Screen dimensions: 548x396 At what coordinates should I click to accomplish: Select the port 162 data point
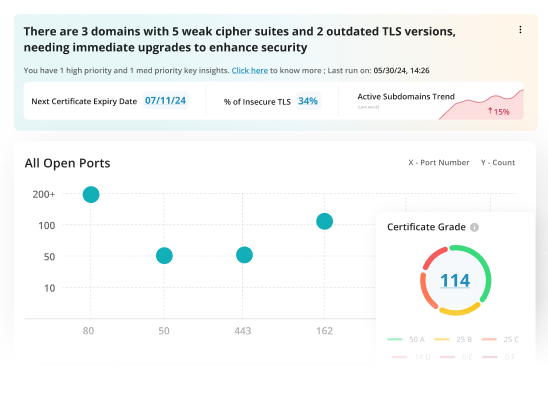(324, 221)
